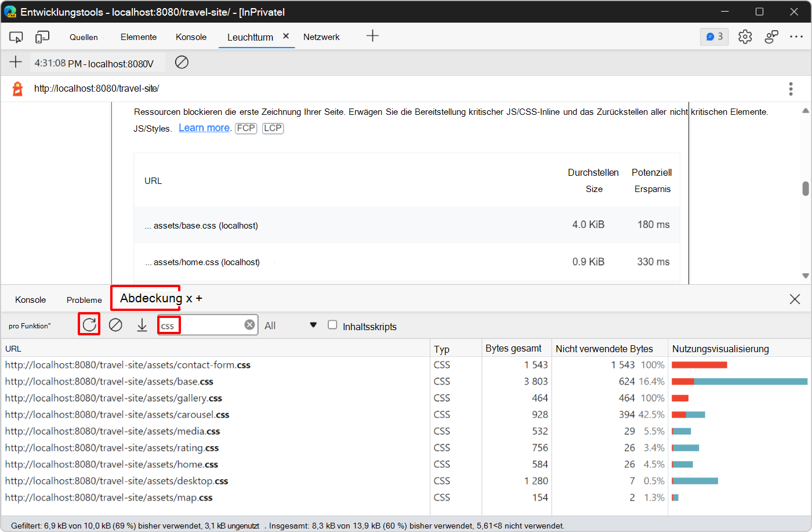This screenshot has width=812, height=532.
Task: Click usage bar for base.css
Action: [x=739, y=382]
